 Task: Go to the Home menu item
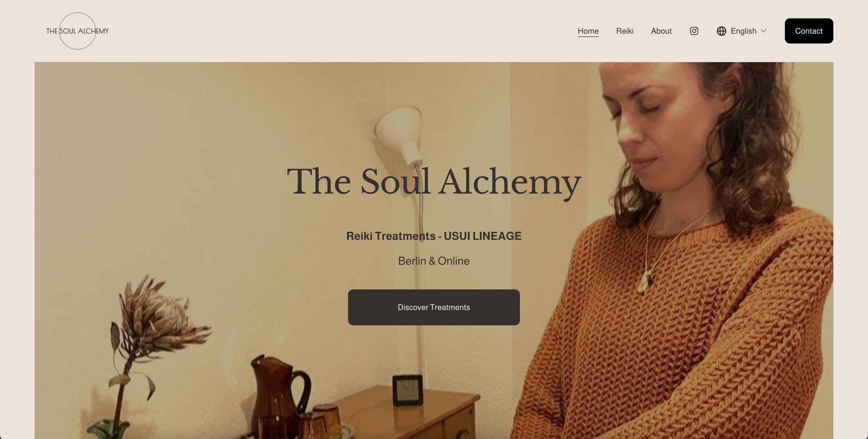tap(588, 31)
